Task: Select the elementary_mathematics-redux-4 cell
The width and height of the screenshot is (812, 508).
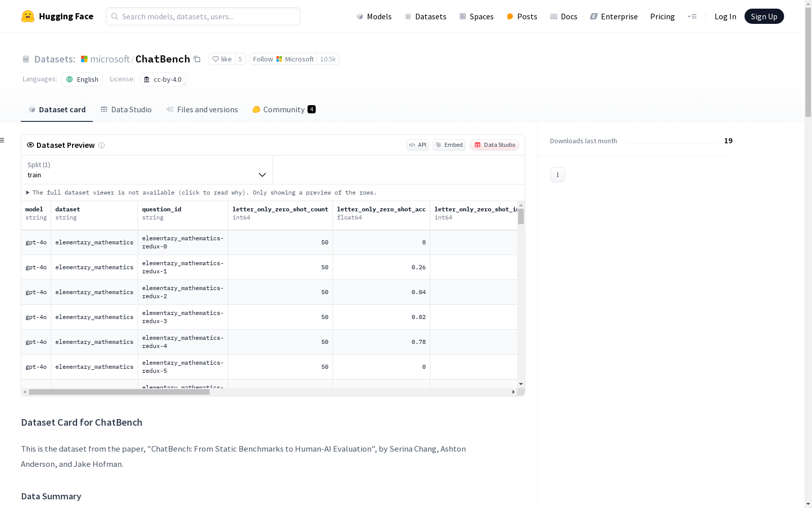Action: 183,342
